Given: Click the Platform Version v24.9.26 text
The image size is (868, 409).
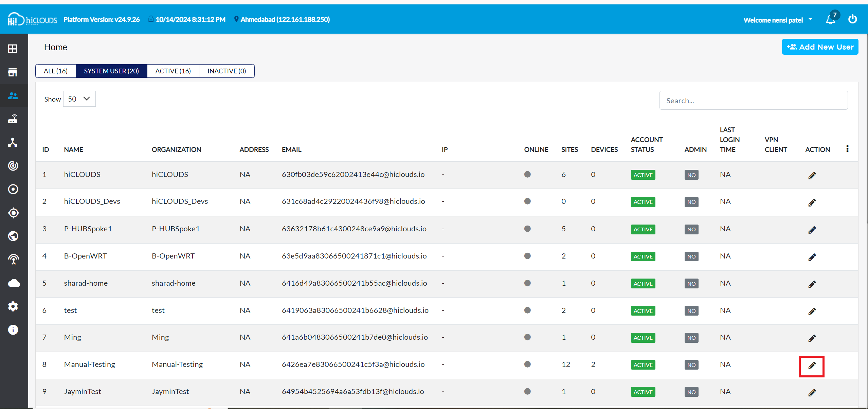Looking at the screenshot, I should [x=102, y=19].
